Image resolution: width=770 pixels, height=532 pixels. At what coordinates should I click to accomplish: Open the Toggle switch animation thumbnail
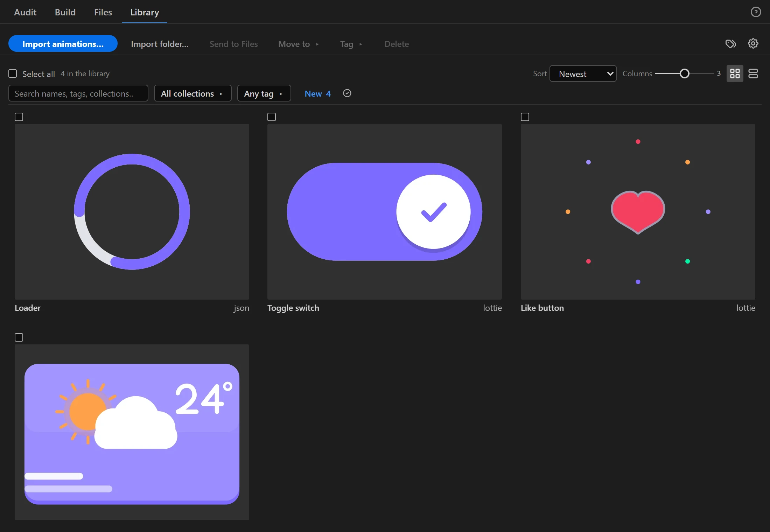(x=385, y=211)
